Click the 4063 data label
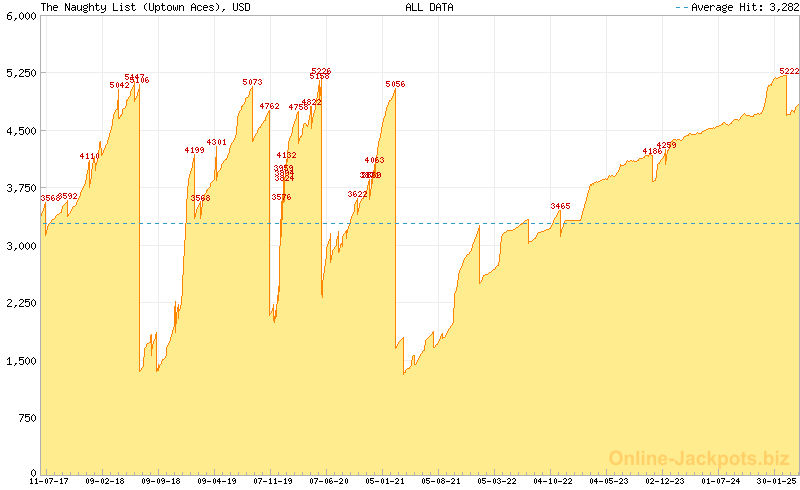Viewport: 800px width, 490px height. (x=374, y=160)
